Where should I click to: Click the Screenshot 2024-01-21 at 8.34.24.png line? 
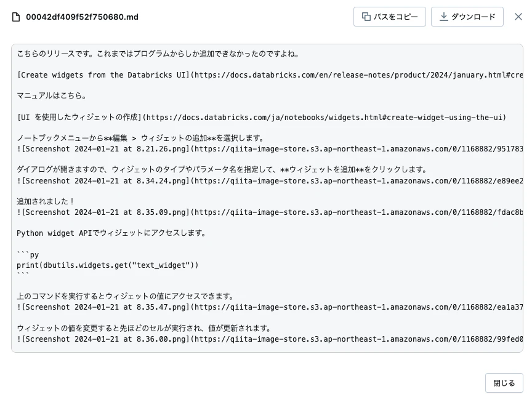270,181
